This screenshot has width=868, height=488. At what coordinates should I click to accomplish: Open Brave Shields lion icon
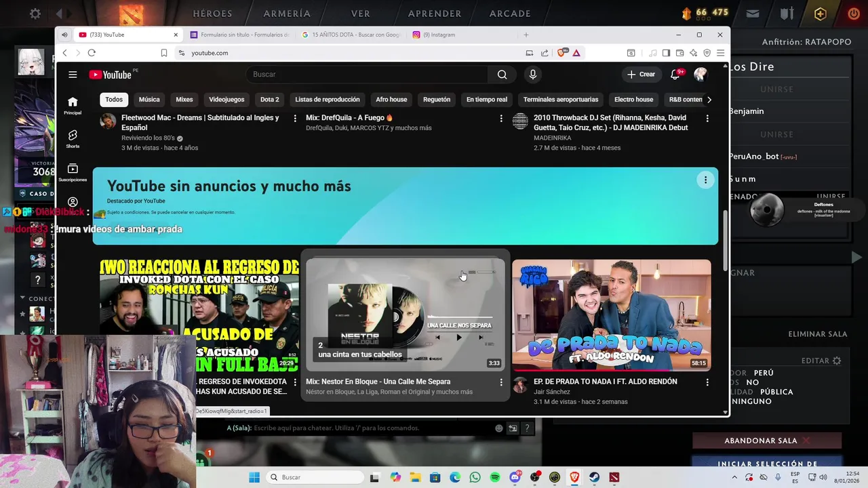pyautogui.click(x=561, y=53)
